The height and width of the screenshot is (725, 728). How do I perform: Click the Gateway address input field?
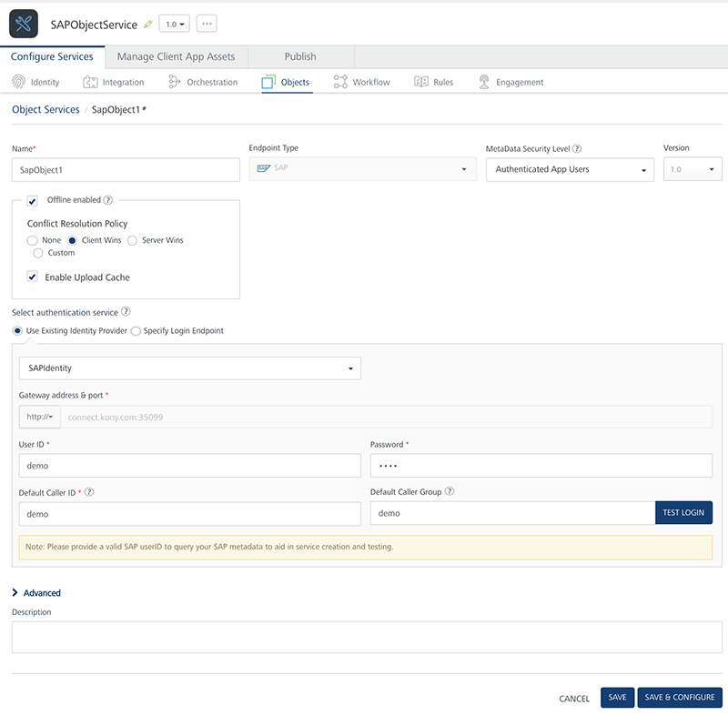[x=386, y=417]
